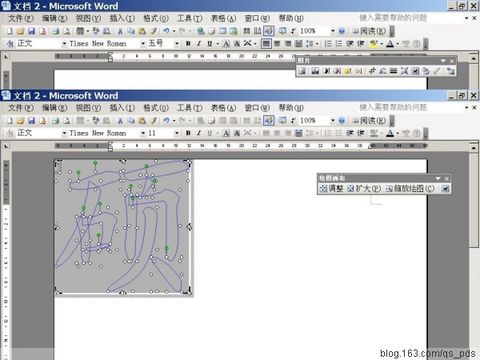Expand the 图片 toolbar options arrow
This screenshot has width=480, height=360.
[x=443, y=61]
